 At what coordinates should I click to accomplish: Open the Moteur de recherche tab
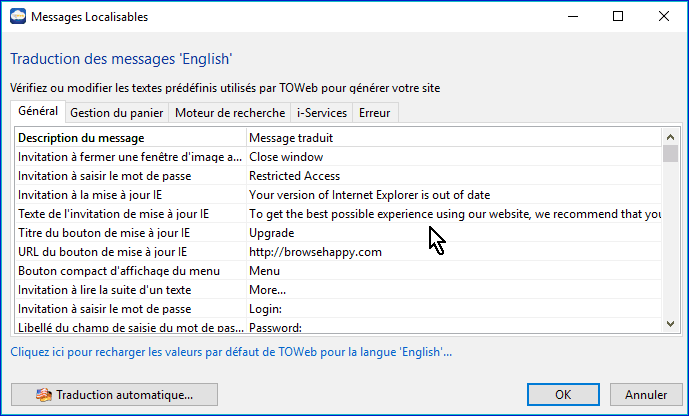[x=230, y=113]
